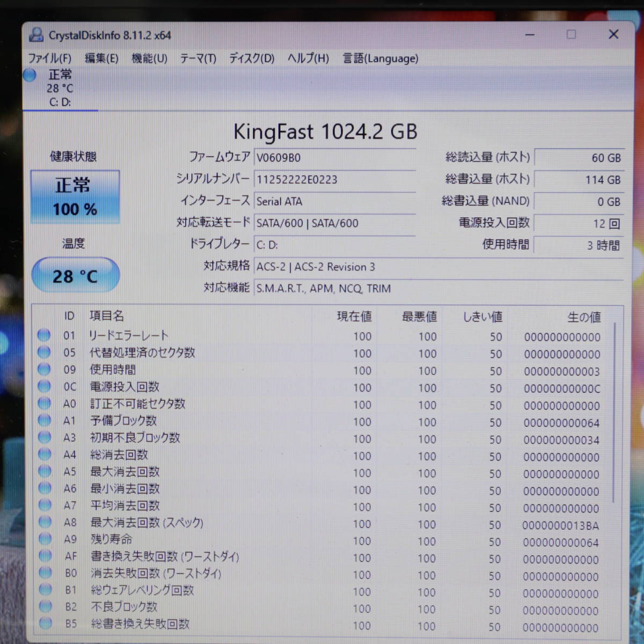Click the 対応機能 field S.M.A.R.T., APM, NCQ, TRIM
Viewport: 644px width, 644px height.
tap(438, 288)
